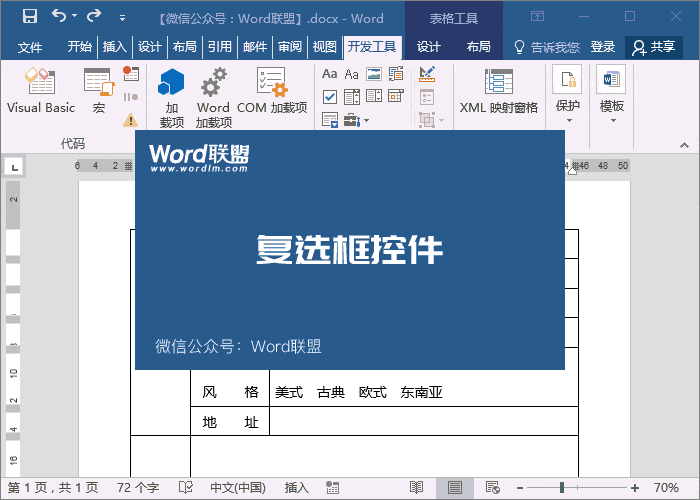Switch to 引用 (References) tab

[x=220, y=47]
